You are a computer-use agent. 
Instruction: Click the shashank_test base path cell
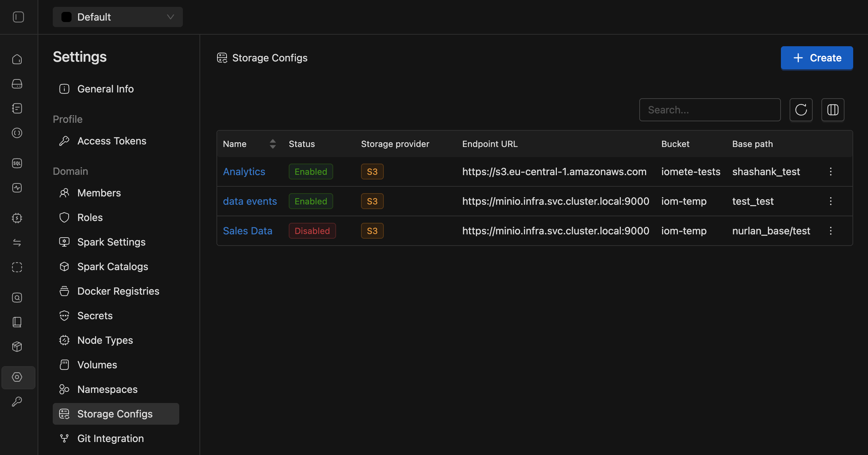pos(766,172)
